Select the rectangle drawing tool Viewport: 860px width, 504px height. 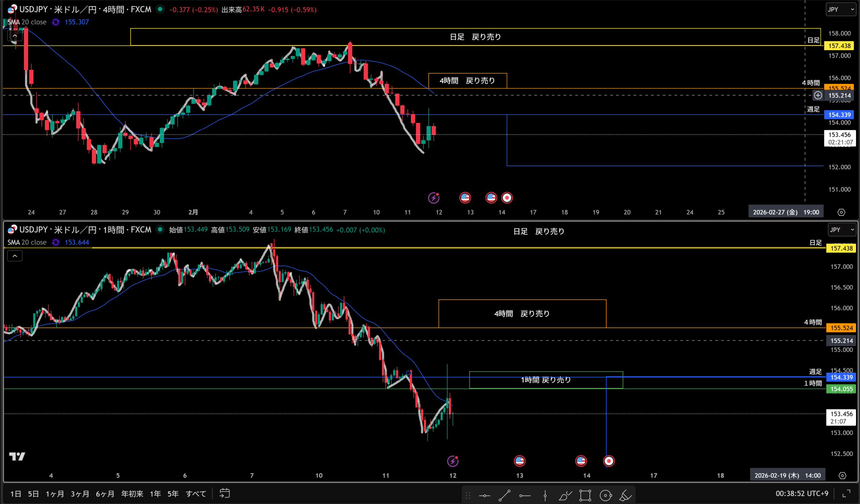tap(585, 495)
